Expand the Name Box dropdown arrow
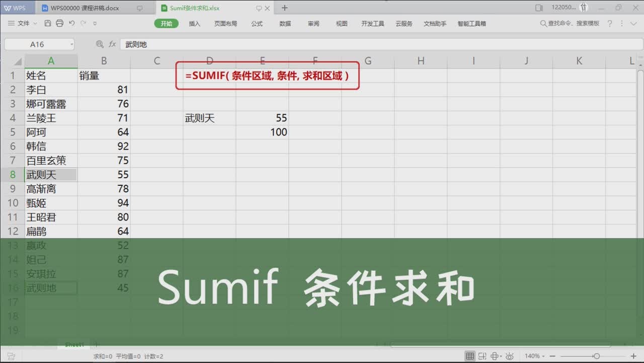The width and height of the screenshot is (644, 363). click(71, 44)
